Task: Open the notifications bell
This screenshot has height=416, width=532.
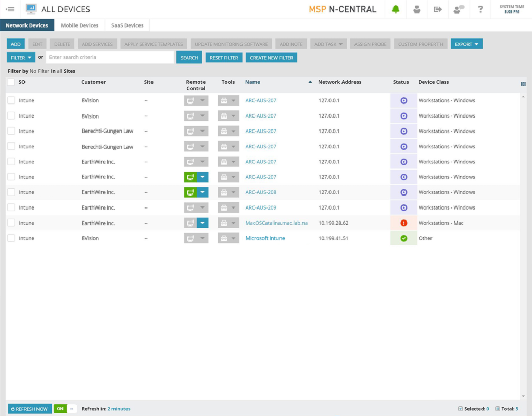Action: [x=396, y=9]
